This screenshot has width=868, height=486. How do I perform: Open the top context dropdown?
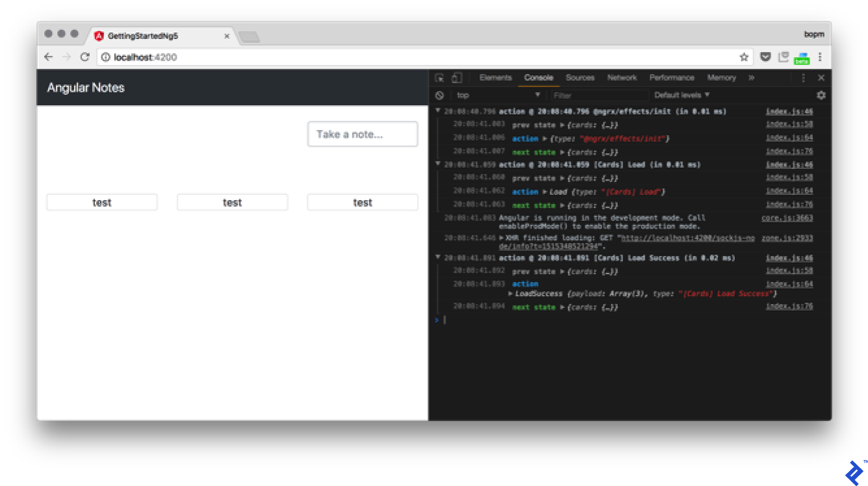[497, 96]
